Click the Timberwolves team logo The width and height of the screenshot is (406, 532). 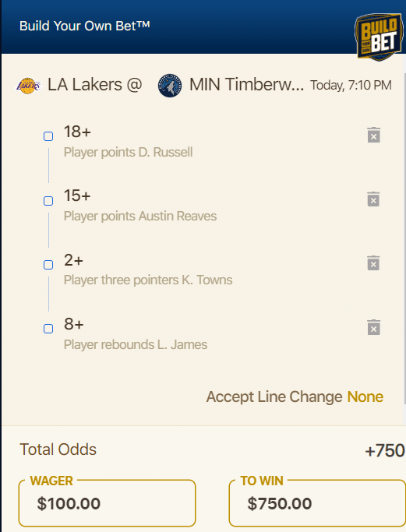(170, 86)
